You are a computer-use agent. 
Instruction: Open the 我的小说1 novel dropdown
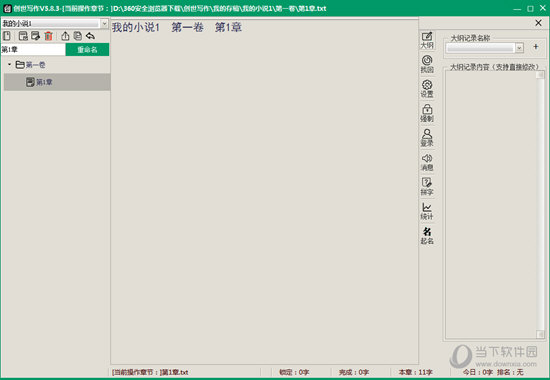[x=104, y=23]
